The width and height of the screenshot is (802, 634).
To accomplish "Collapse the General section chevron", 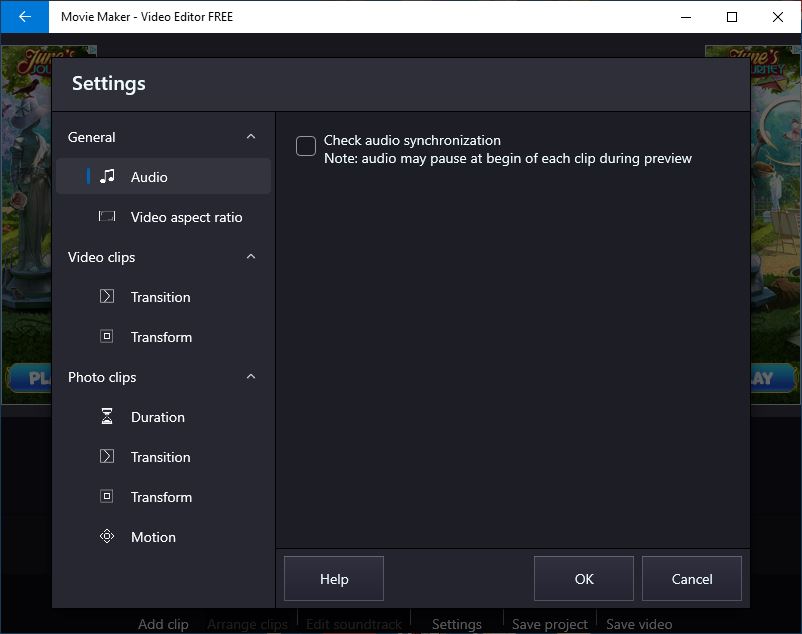I will click(251, 137).
